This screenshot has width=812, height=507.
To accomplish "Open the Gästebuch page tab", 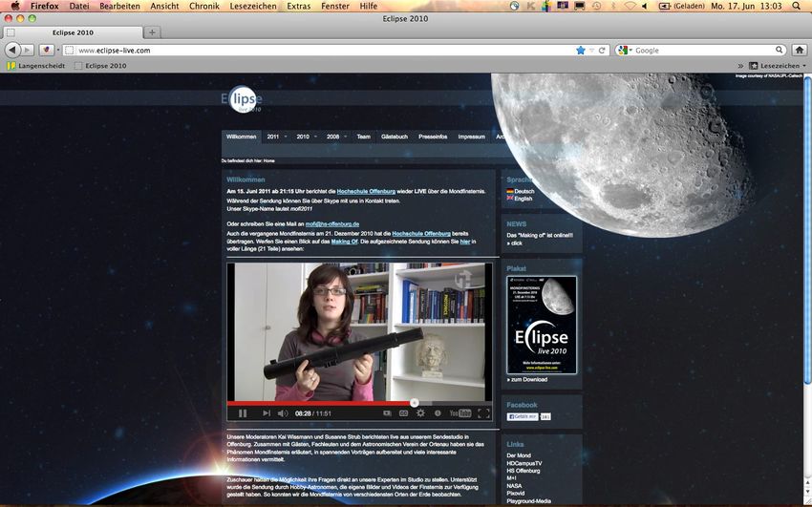I will pos(395,137).
